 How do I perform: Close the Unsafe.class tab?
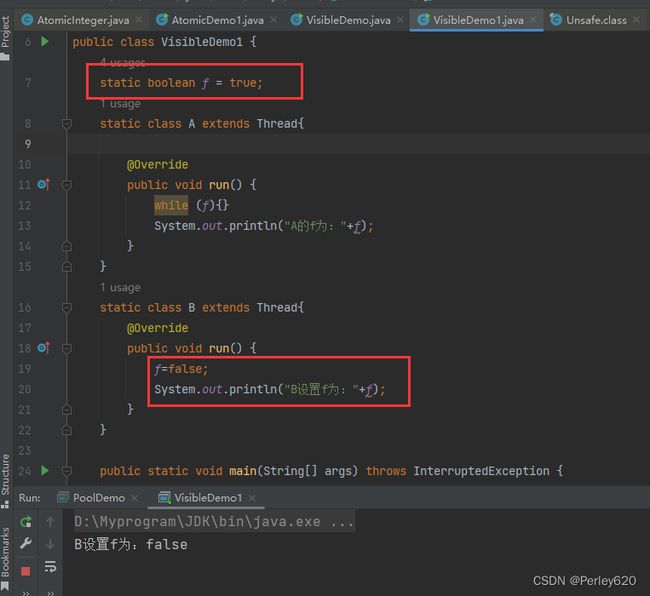[636, 20]
